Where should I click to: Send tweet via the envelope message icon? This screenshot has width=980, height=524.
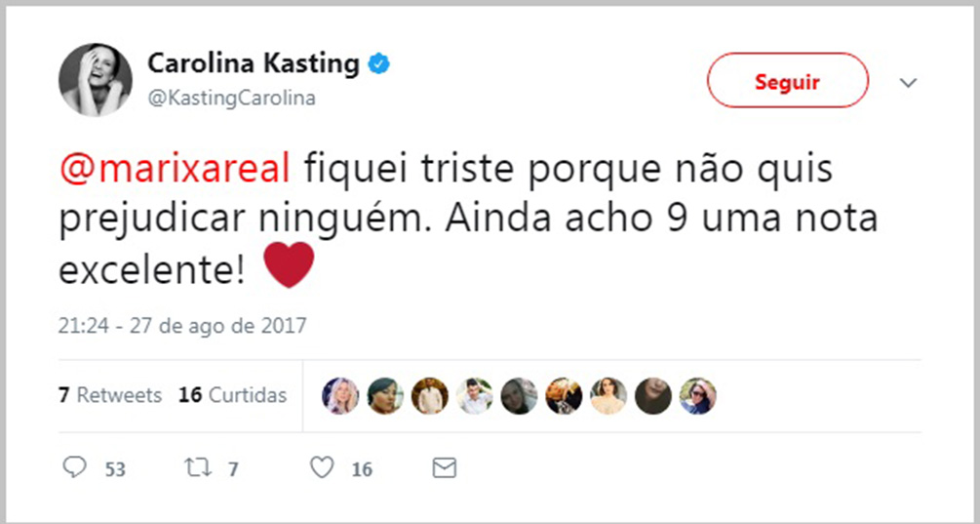point(444,468)
